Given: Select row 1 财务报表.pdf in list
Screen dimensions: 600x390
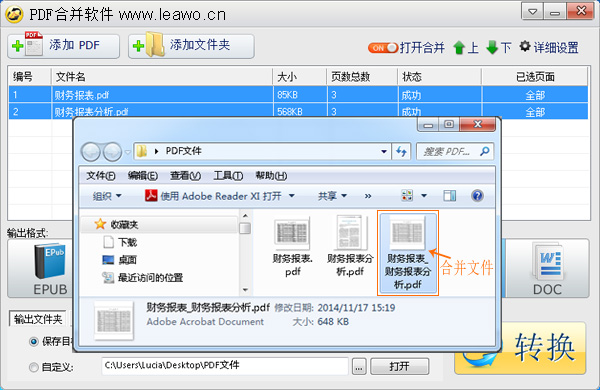Looking at the screenshot, I should pyautogui.click(x=298, y=95).
